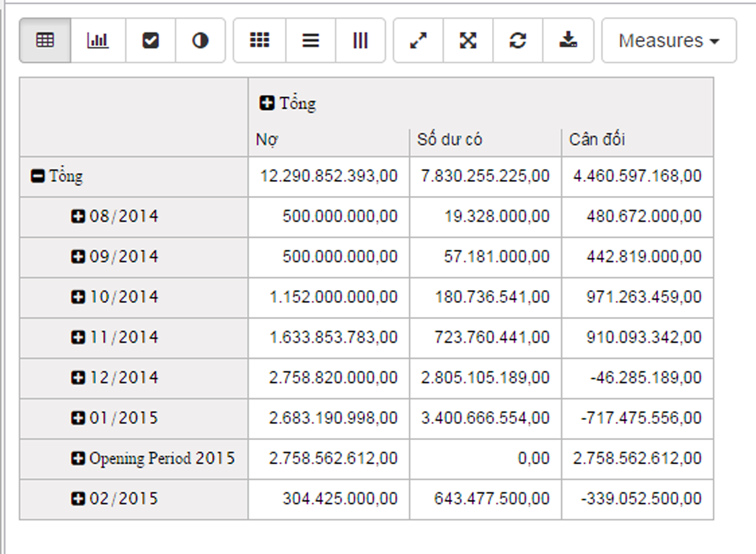Expand the Opening Period 2015 row
Viewport: 756px width, 554px height.
tap(78, 458)
